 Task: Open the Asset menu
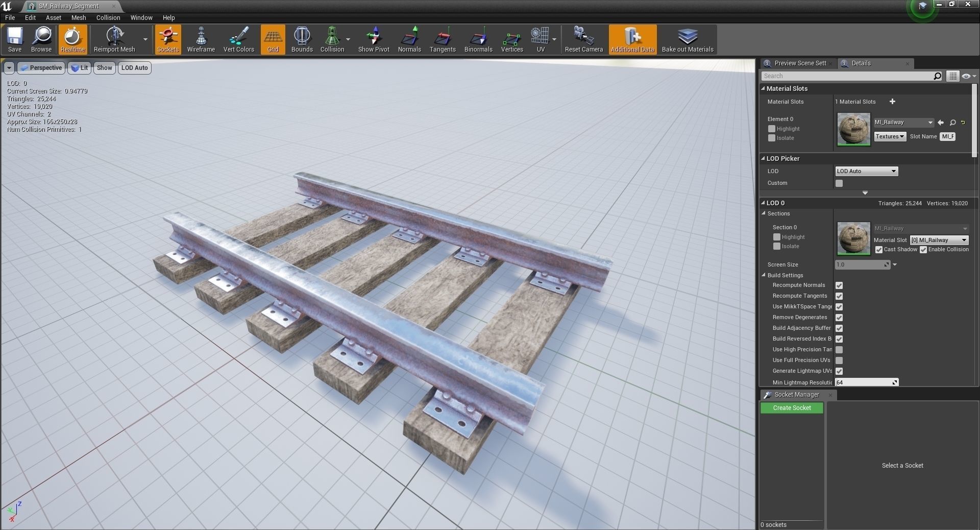53,17
